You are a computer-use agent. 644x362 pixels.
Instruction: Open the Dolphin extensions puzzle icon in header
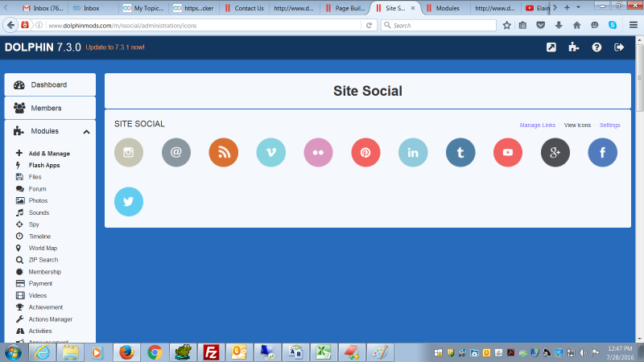tap(574, 47)
